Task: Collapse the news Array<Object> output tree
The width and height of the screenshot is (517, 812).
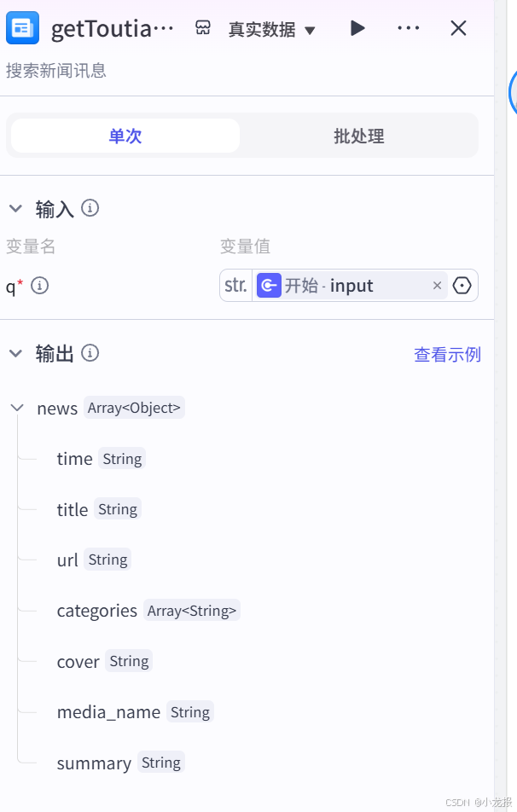Action: [16, 408]
